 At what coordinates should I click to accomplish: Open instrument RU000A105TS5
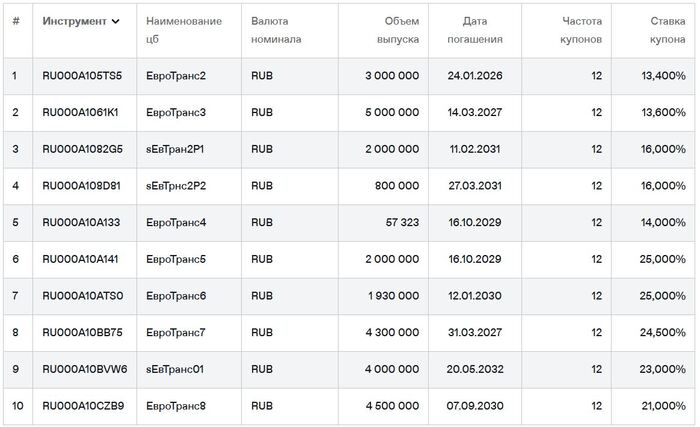click(82, 76)
